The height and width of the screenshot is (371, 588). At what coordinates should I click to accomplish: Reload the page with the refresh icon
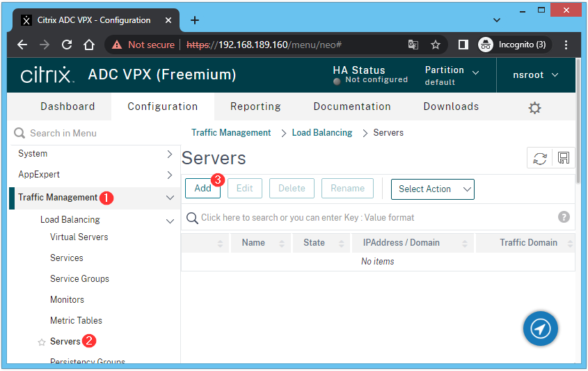coord(67,45)
